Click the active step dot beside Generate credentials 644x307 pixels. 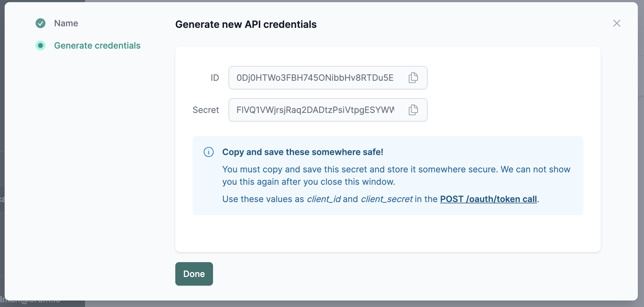tap(41, 45)
